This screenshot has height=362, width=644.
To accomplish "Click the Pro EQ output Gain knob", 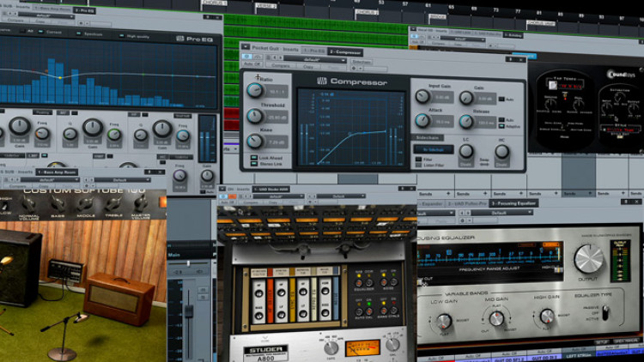I will pos(207,176).
